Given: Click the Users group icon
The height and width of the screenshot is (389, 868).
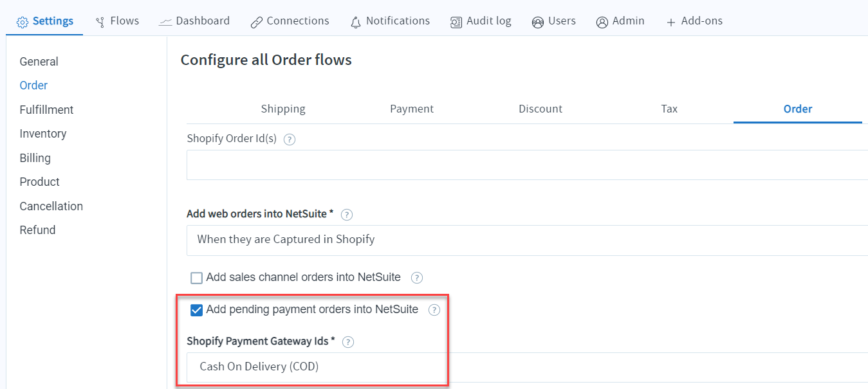Looking at the screenshot, I should tap(538, 22).
